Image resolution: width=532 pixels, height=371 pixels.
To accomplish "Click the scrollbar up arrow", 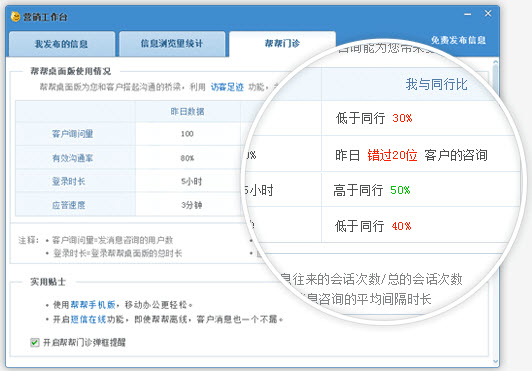I will (x=495, y=62).
